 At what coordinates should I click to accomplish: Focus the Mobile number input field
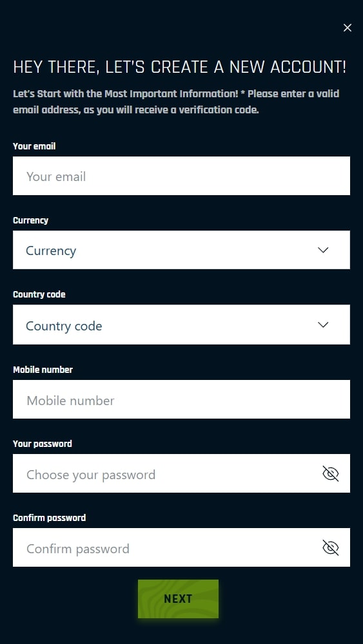[181, 399]
